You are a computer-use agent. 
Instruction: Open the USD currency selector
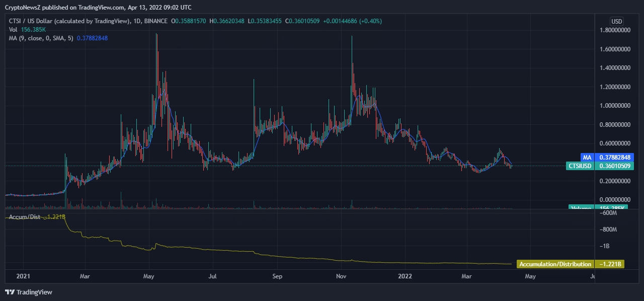point(616,21)
